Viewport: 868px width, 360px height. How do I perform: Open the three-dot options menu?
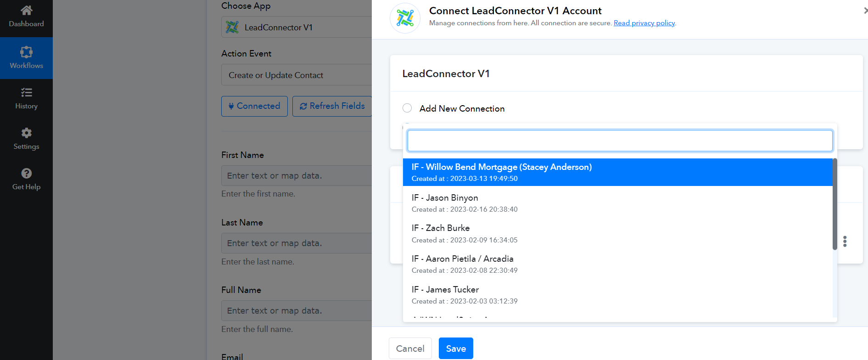pyautogui.click(x=845, y=242)
